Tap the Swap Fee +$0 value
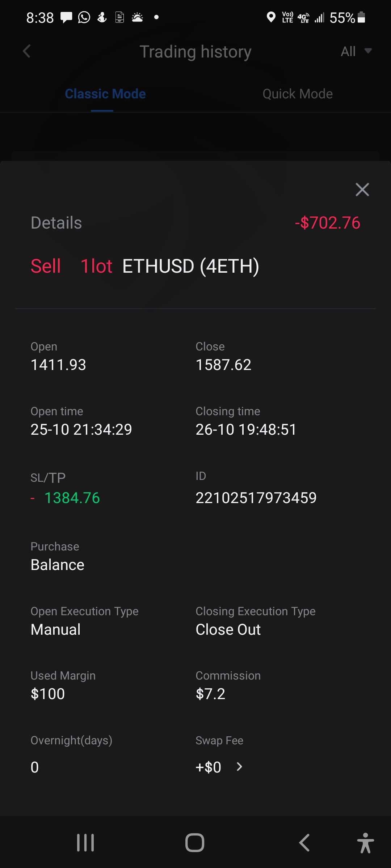Screen dimensions: 391x868 tap(208, 767)
